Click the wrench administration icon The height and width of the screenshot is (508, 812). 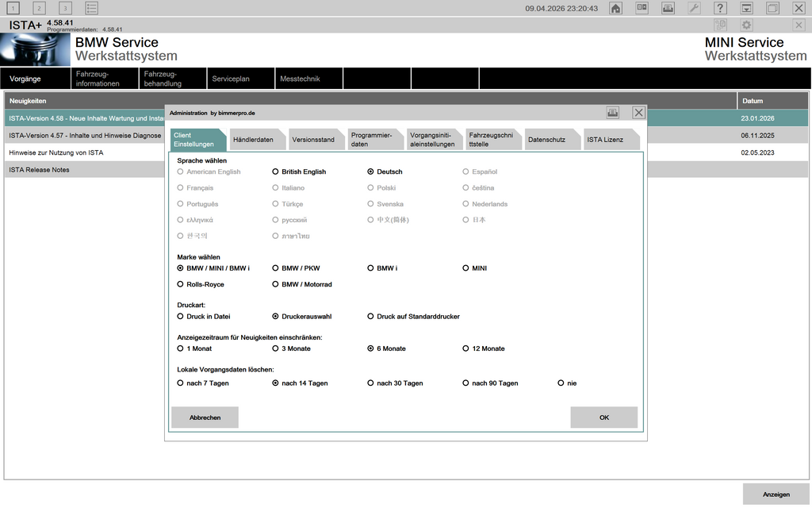point(694,8)
